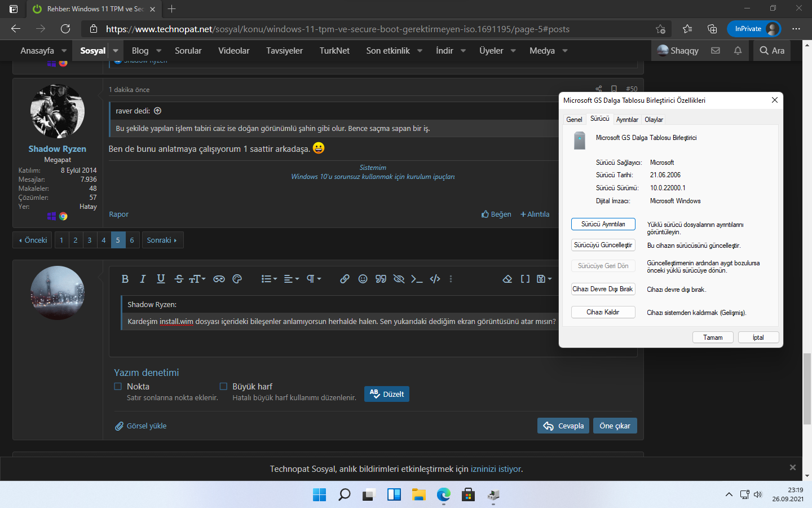The width and height of the screenshot is (812, 508).
Task: Run spell correction with the Düzelt button
Action: pos(387,394)
